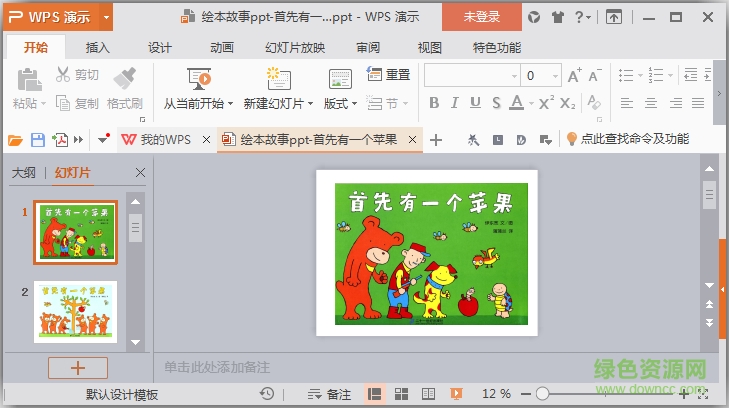Open the 节 section dropdown
The width and height of the screenshot is (729, 408).
point(405,104)
